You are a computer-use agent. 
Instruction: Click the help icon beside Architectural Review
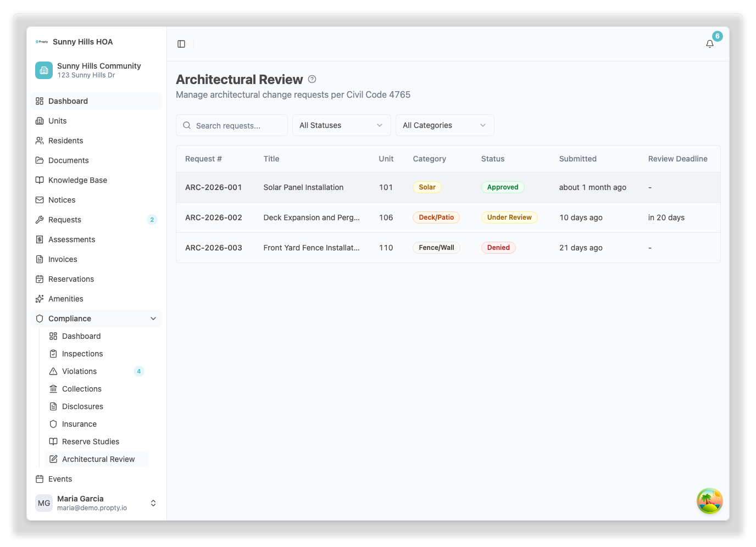click(x=312, y=79)
